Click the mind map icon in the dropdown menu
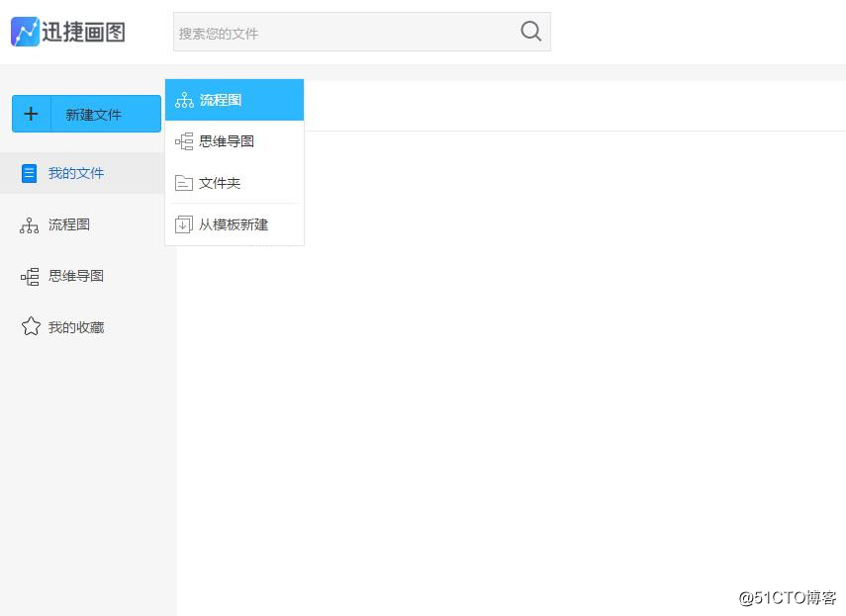This screenshot has height=616, width=846. pos(184,141)
